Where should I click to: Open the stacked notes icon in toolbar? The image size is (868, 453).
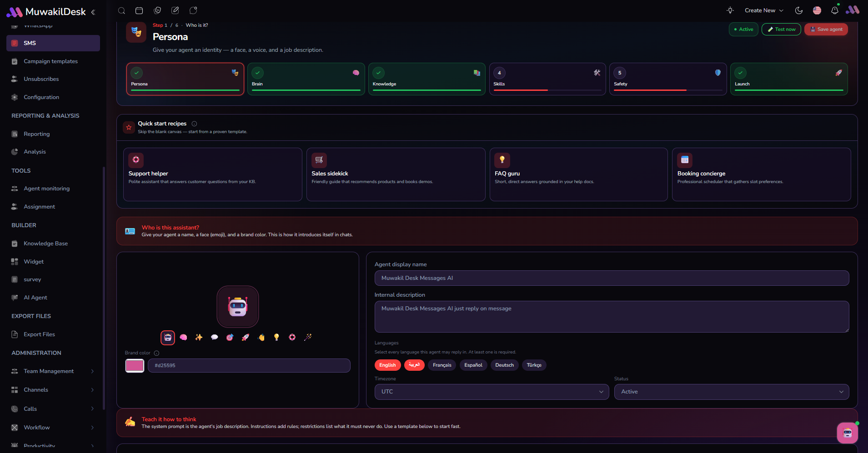click(x=157, y=10)
